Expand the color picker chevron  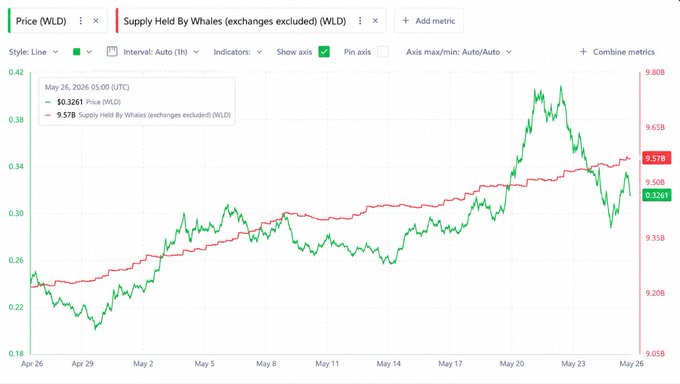pos(89,52)
